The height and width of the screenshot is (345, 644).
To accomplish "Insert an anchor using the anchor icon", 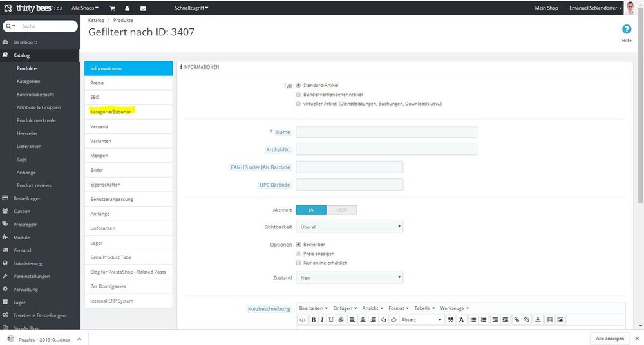I will pyautogui.click(x=537, y=320).
